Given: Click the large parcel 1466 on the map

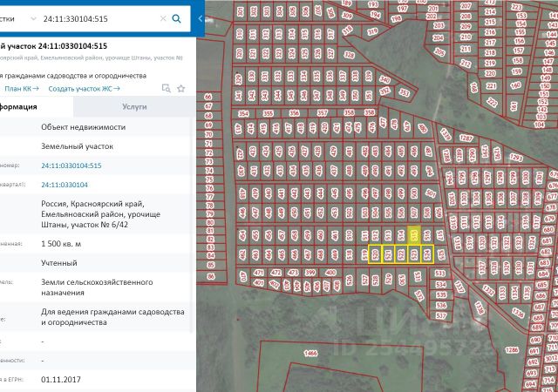Looking at the screenshot, I should pos(310,352).
